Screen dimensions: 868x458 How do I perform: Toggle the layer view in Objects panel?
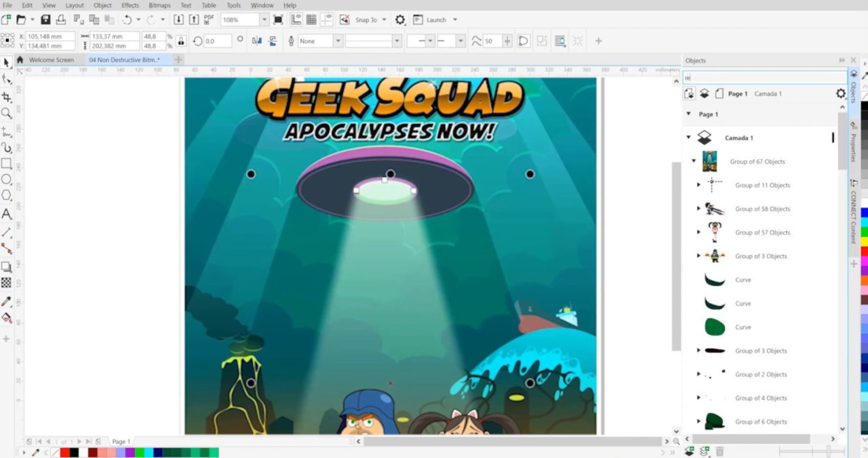click(x=704, y=94)
